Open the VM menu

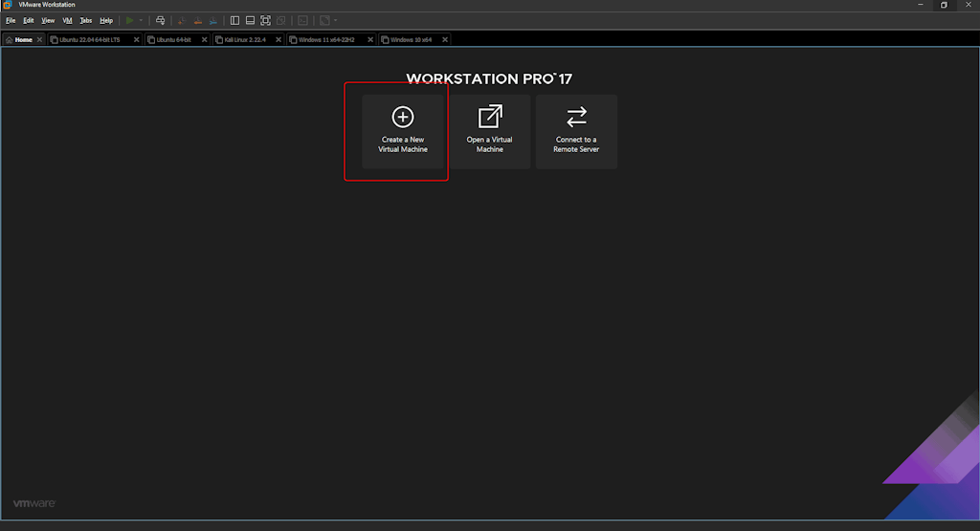pyautogui.click(x=68, y=21)
